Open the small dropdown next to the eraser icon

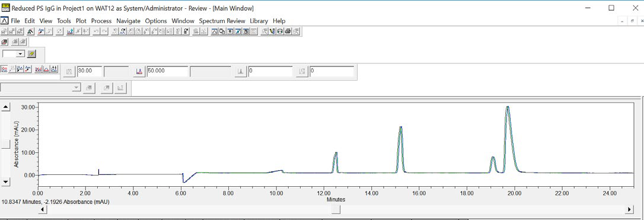(21, 54)
